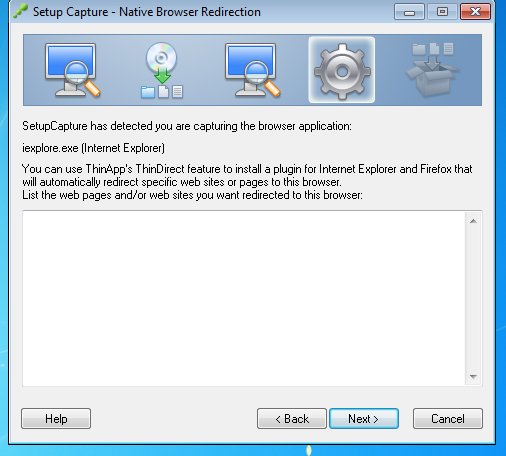Click the postscan monitor magnifier step icon
This screenshot has width=506, height=456.
tap(252, 70)
